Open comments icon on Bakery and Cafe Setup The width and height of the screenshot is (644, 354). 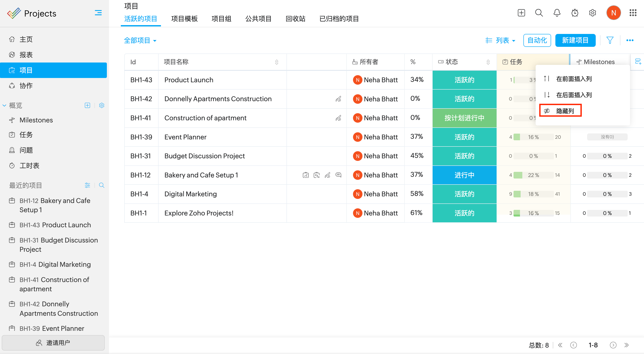[338, 175]
